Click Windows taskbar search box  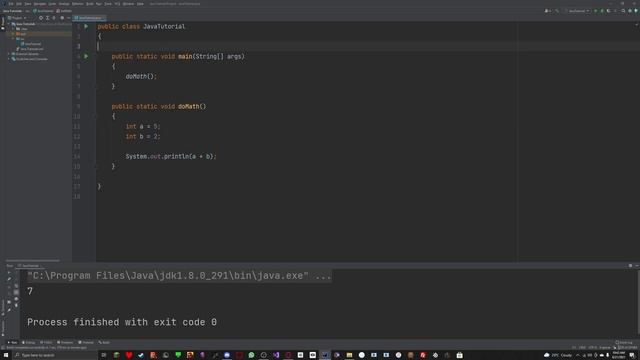[55, 355]
